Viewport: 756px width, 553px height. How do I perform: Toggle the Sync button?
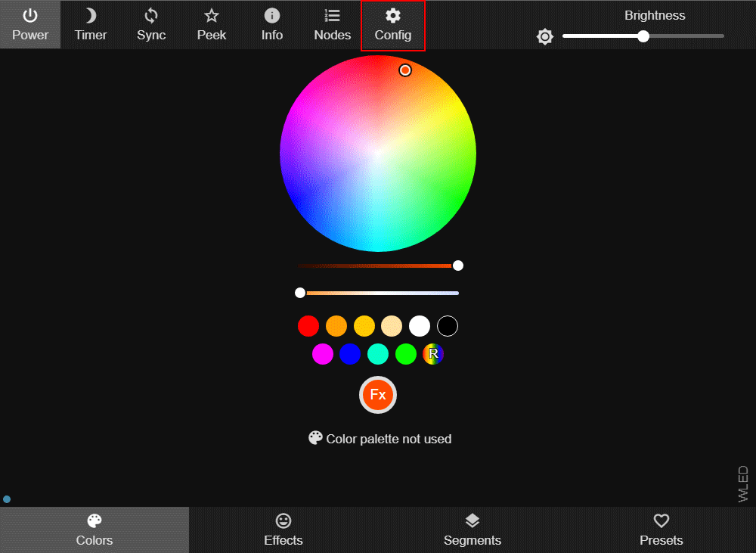click(x=151, y=25)
